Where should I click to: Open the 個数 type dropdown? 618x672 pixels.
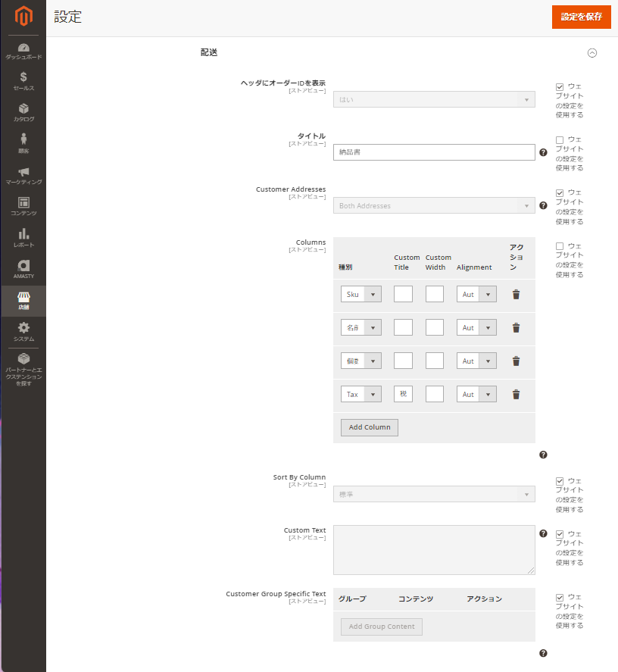360,361
